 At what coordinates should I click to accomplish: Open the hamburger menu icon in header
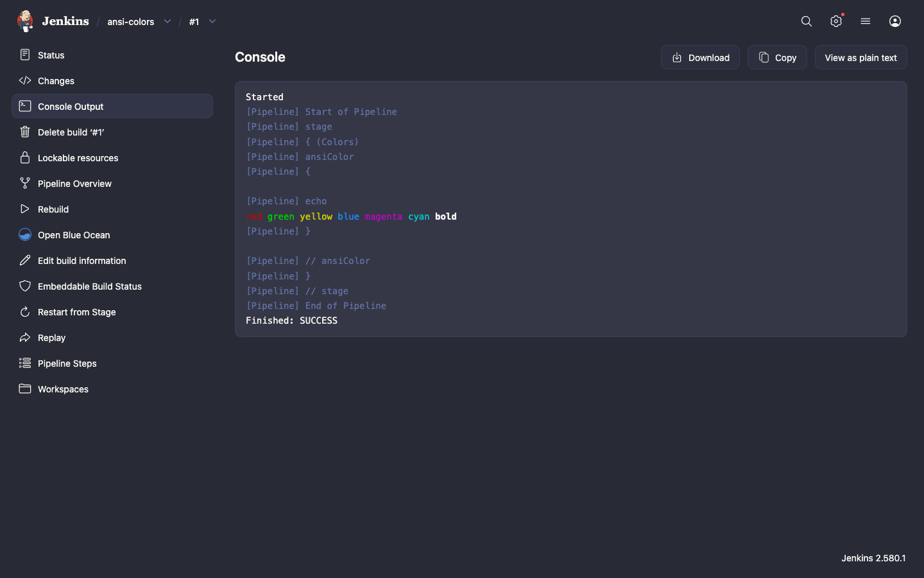pyautogui.click(x=866, y=21)
